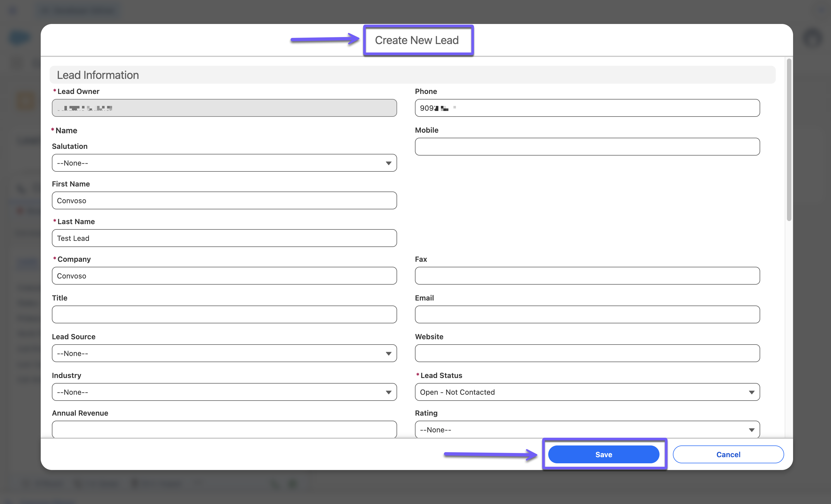Screen dimensions: 831x504
Task: Click the Cancel button
Action: point(728,454)
